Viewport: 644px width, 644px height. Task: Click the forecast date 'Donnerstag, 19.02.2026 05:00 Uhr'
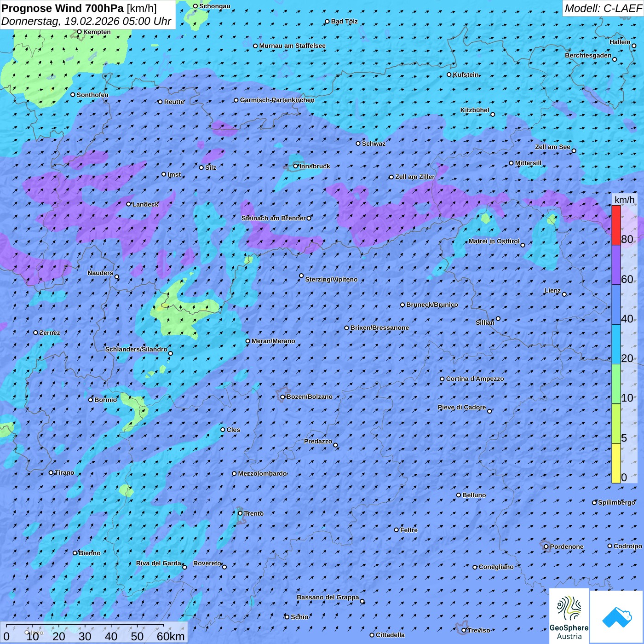click(x=86, y=21)
